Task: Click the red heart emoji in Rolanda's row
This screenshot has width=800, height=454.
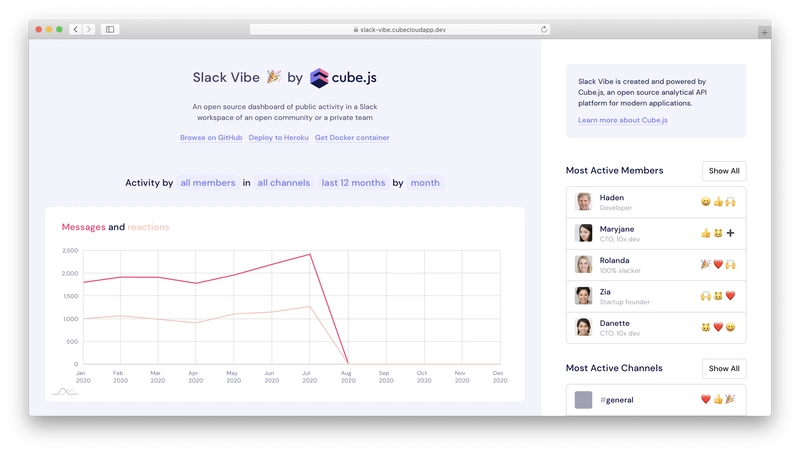Action: [x=718, y=264]
